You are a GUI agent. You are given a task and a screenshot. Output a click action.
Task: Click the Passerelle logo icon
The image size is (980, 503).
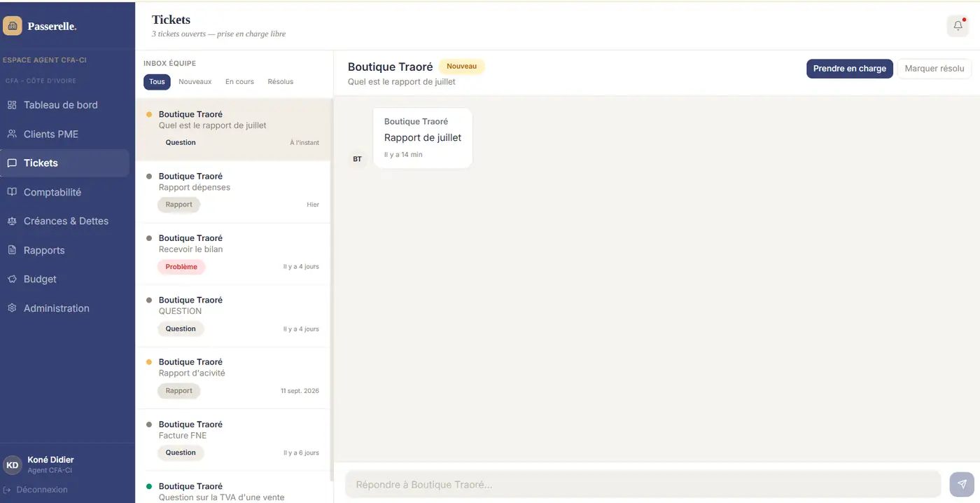(13, 26)
